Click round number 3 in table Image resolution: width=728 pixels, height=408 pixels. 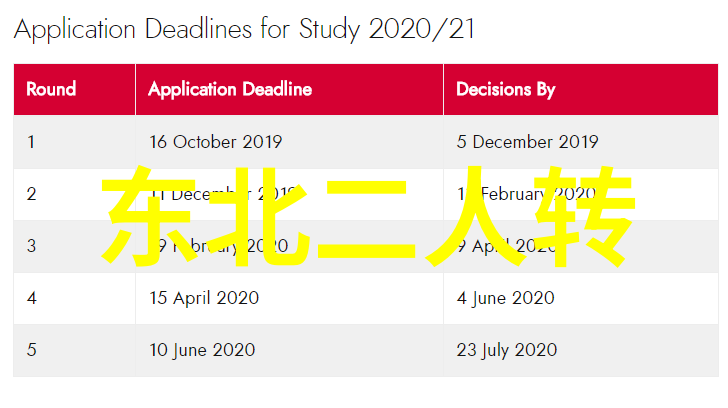(x=31, y=246)
